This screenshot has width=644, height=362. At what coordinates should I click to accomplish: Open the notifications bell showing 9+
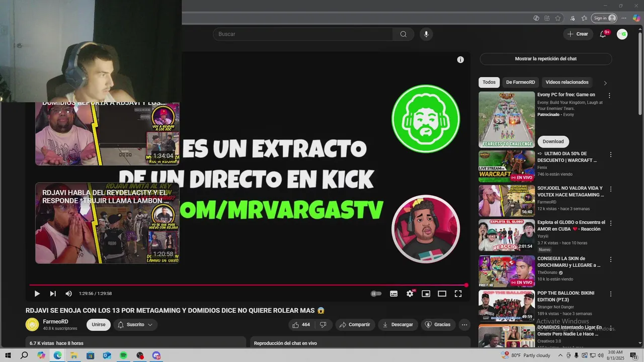(x=603, y=34)
